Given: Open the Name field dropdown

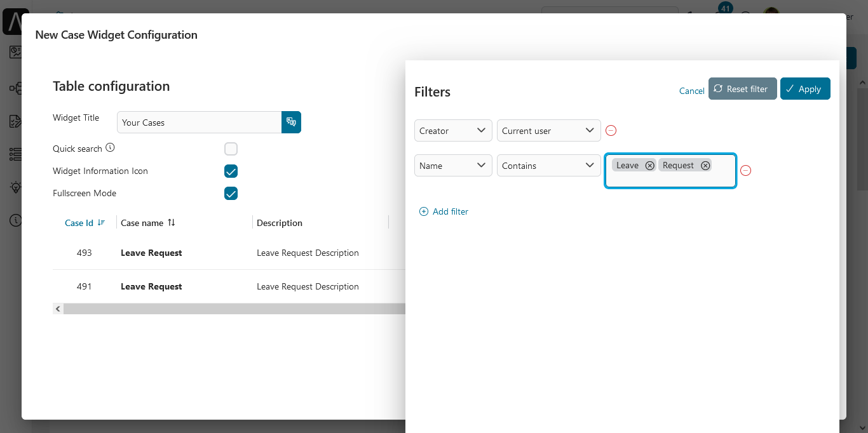Looking at the screenshot, I should (x=453, y=166).
